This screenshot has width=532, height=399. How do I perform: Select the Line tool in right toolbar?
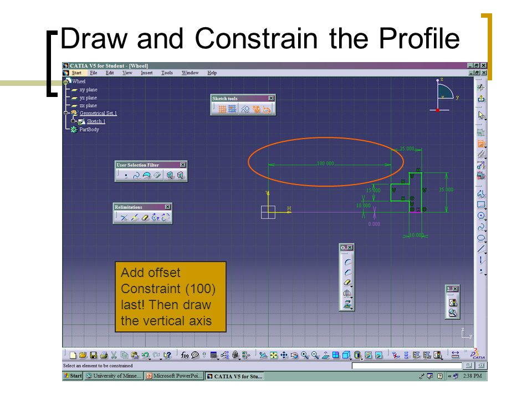(481, 249)
